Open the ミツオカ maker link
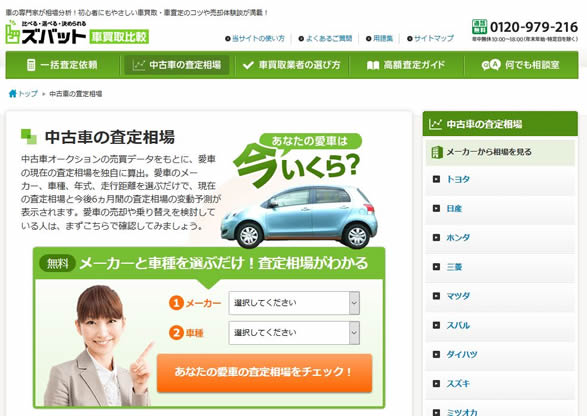Viewport: 587px width, 416px height. (462, 412)
